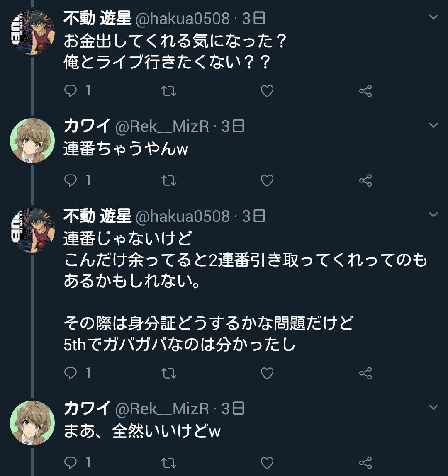Share the 連番ちゃうやんw tweet
448x476 pixels.
tap(365, 180)
